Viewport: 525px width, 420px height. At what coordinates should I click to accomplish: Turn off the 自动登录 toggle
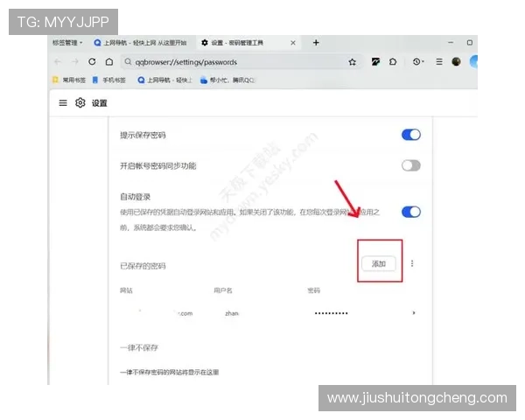tap(410, 212)
